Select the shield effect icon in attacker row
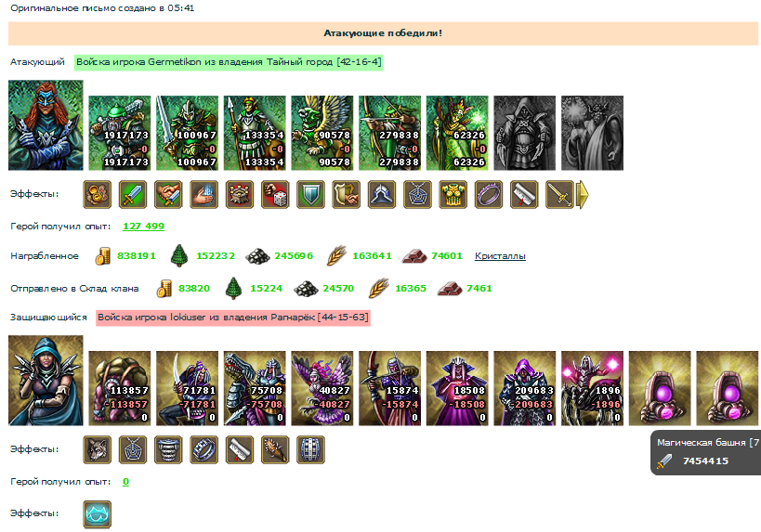761x532 pixels. [x=310, y=194]
